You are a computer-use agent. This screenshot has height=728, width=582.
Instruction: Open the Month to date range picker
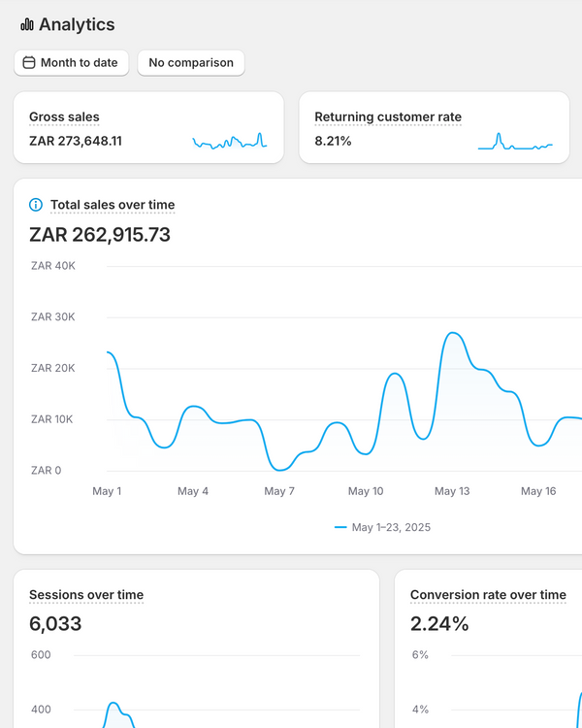pos(71,63)
